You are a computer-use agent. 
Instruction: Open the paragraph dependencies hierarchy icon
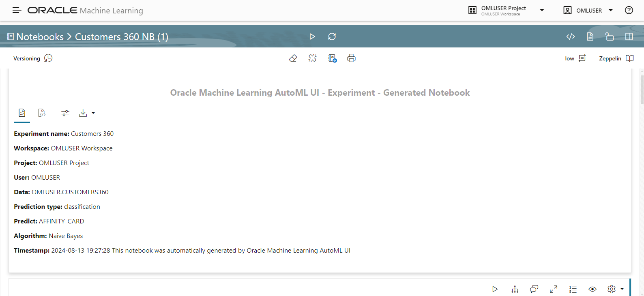[x=515, y=289]
